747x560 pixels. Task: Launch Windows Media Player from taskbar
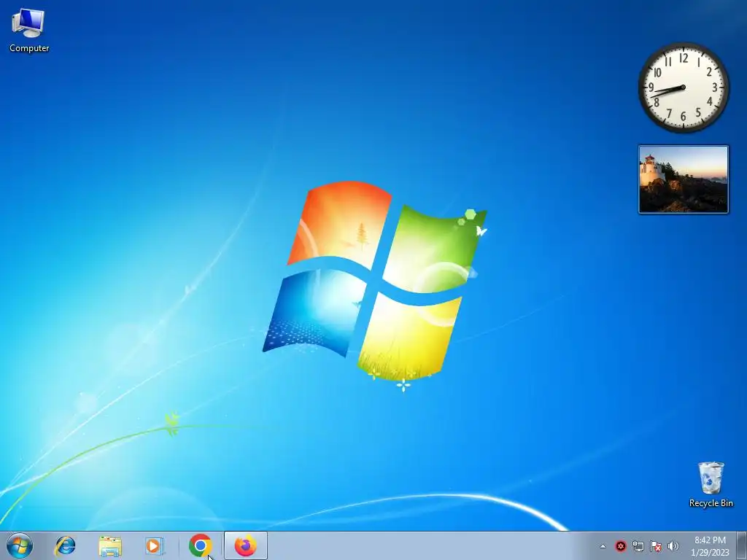point(154,545)
